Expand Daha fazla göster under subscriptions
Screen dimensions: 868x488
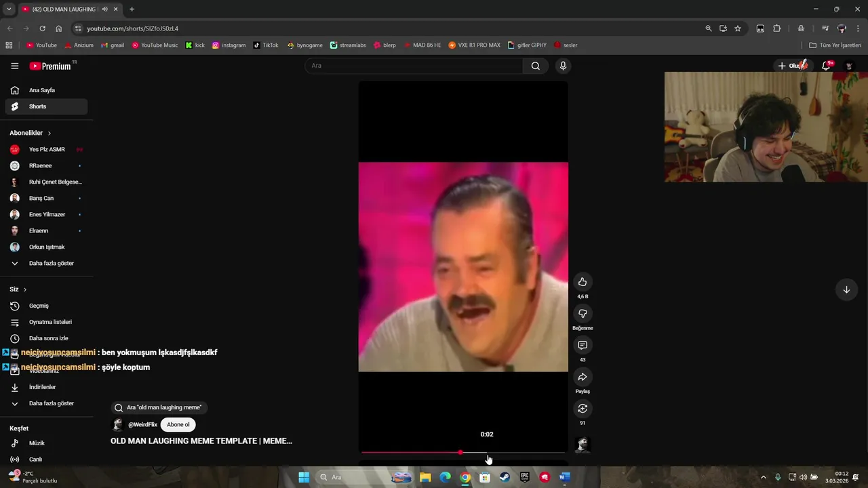[x=46, y=263]
